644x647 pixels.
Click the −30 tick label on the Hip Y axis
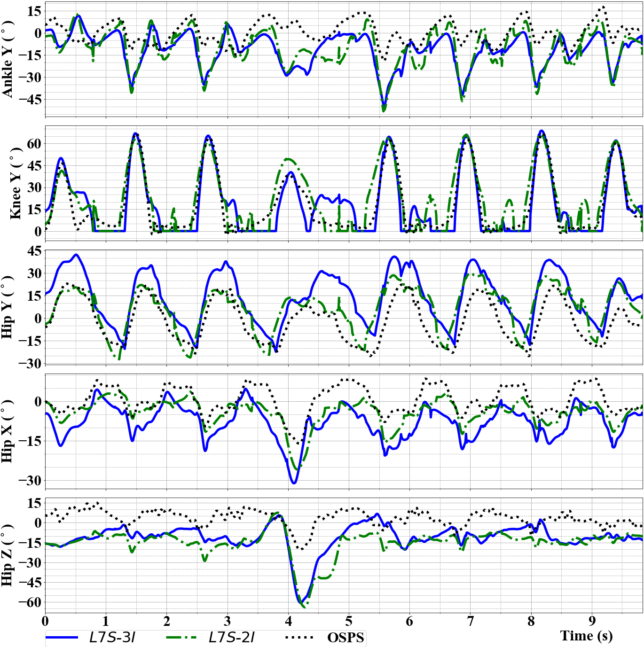tap(30, 363)
